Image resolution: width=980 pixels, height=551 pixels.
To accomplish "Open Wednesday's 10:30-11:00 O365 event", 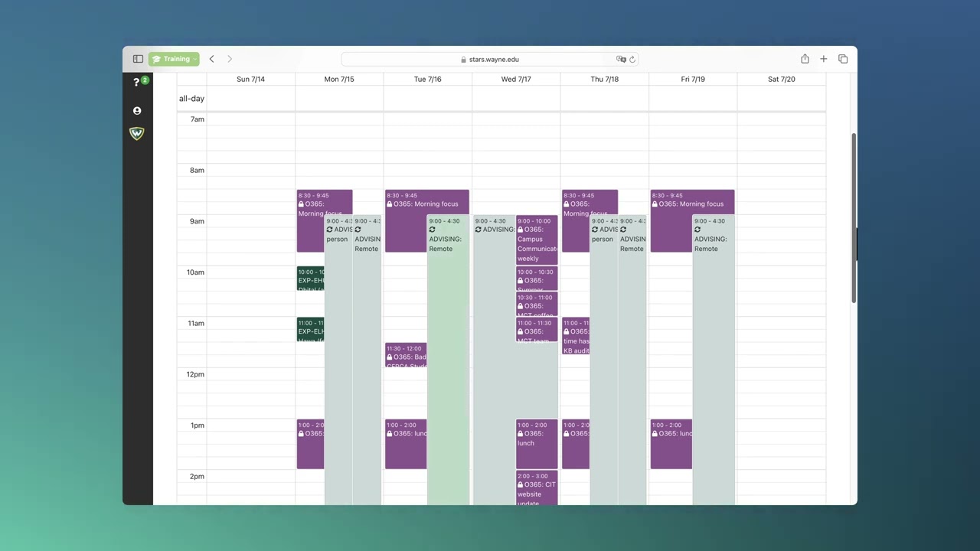I will coord(537,305).
